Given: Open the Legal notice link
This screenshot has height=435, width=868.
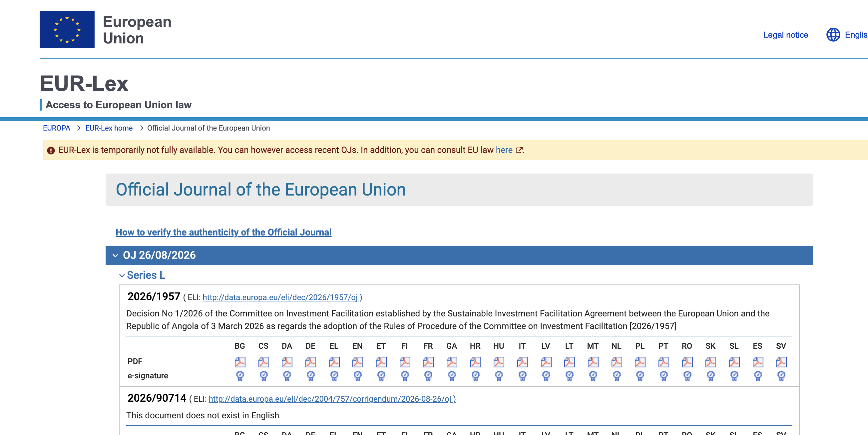Looking at the screenshot, I should 785,35.
